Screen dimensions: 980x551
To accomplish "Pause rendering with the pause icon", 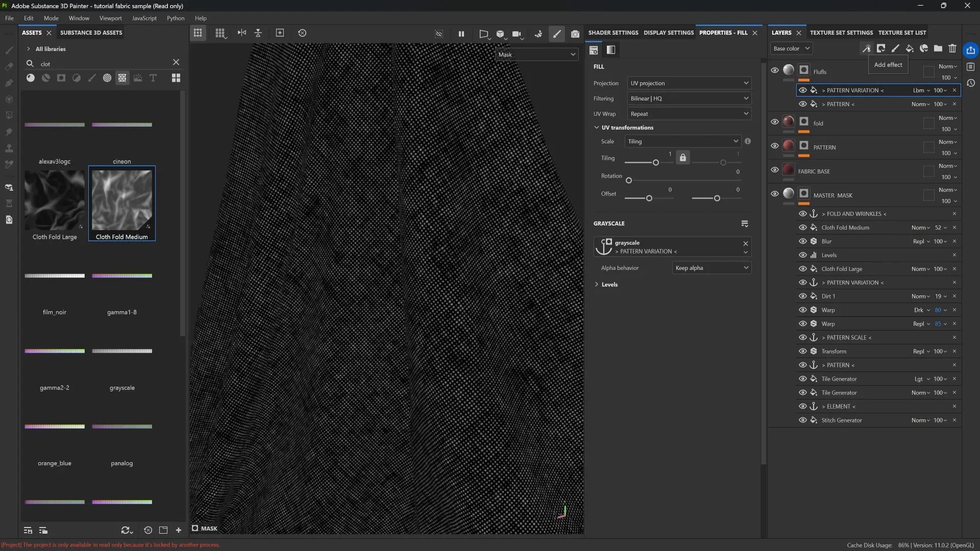I will (x=461, y=34).
